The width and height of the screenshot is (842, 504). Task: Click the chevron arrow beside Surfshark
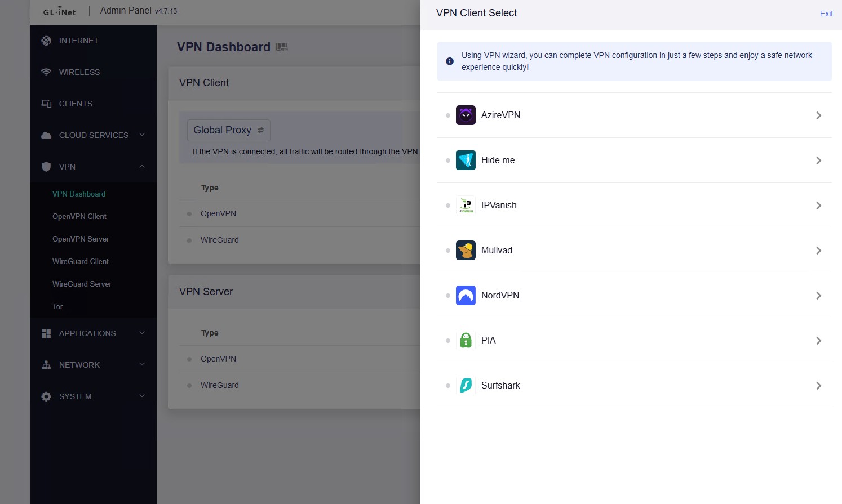(x=818, y=386)
